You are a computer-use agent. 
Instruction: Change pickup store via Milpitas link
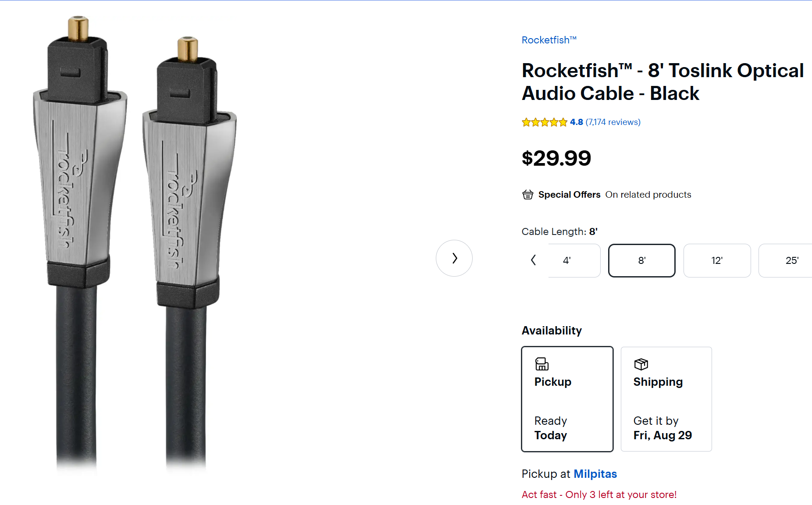595,474
